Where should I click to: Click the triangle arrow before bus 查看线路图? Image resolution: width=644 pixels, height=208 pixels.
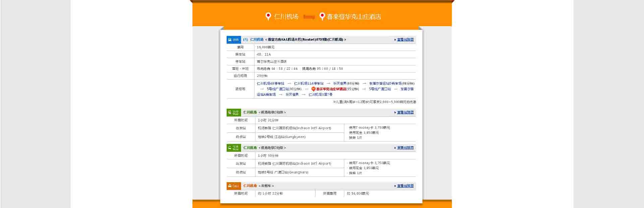click(395, 40)
